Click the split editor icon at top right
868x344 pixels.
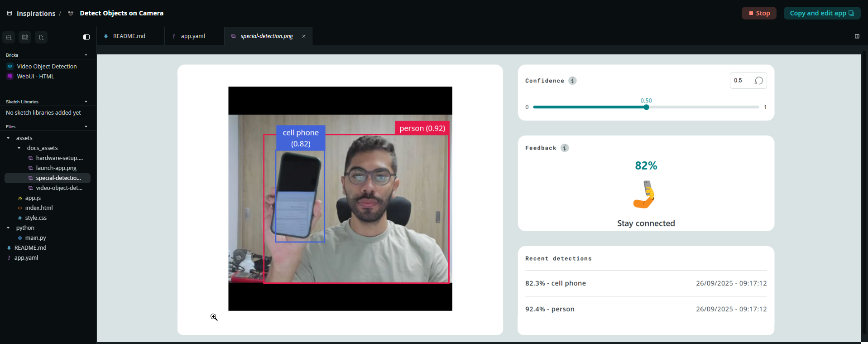[x=857, y=36]
